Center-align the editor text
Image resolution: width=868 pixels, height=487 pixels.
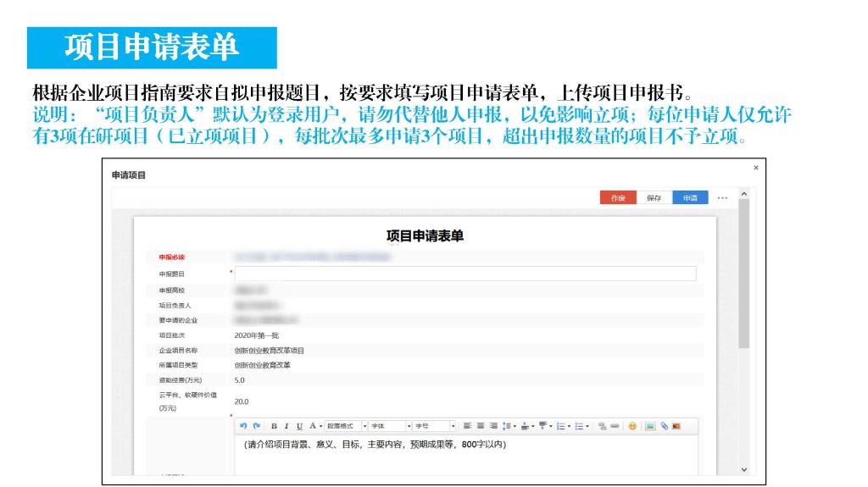coord(479,425)
